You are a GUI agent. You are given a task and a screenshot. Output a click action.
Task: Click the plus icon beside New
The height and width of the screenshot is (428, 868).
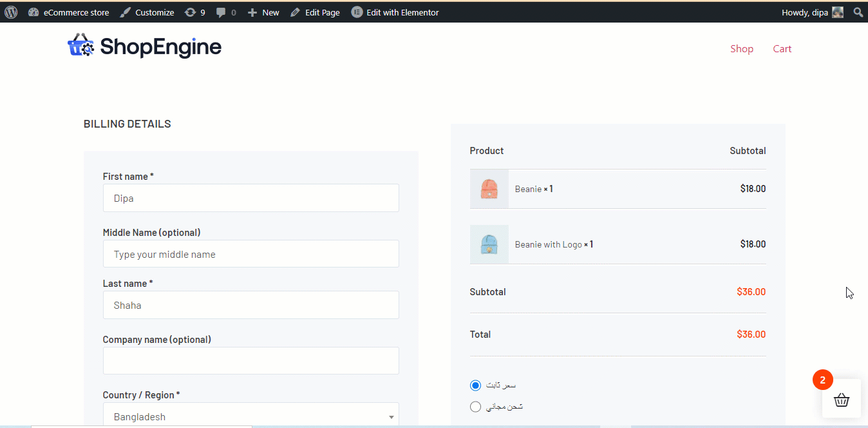click(x=252, y=12)
